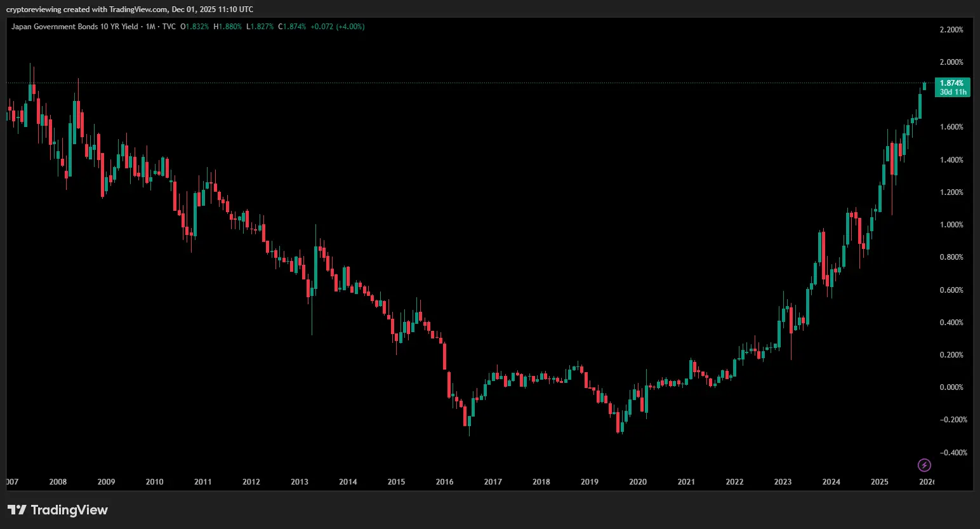This screenshot has height=529, width=980.
Task: Click the 0.400% price axis label
Action: (951, 323)
